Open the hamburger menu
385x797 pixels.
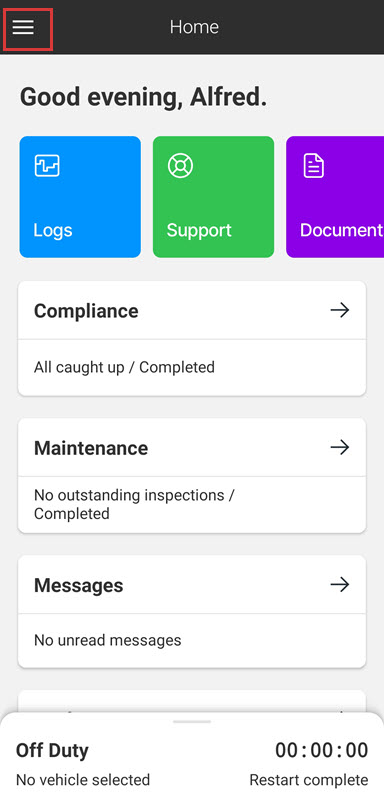(23, 27)
